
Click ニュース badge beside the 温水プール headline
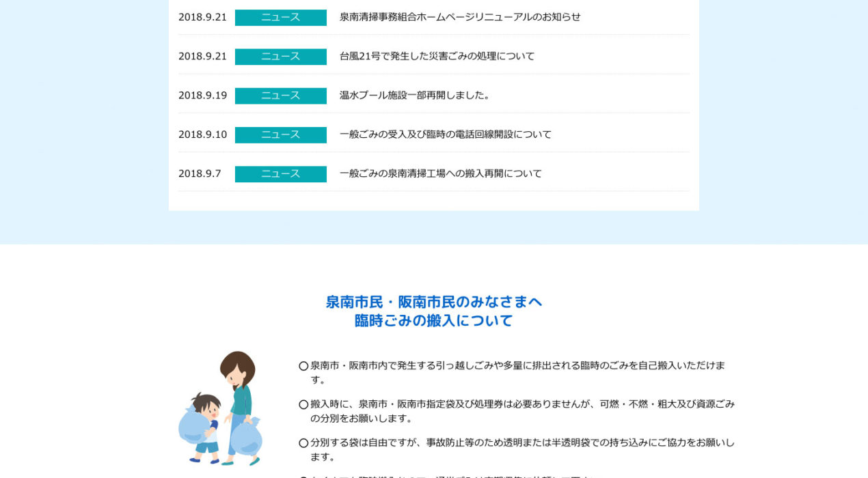[x=280, y=96]
